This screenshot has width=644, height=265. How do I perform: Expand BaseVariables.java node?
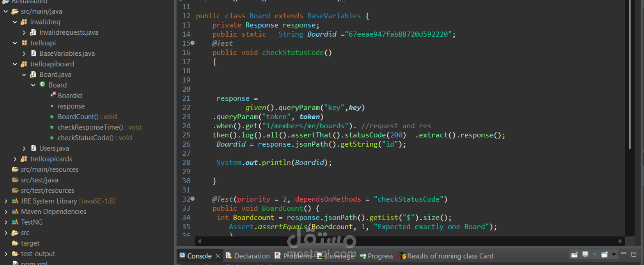tap(24, 53)
